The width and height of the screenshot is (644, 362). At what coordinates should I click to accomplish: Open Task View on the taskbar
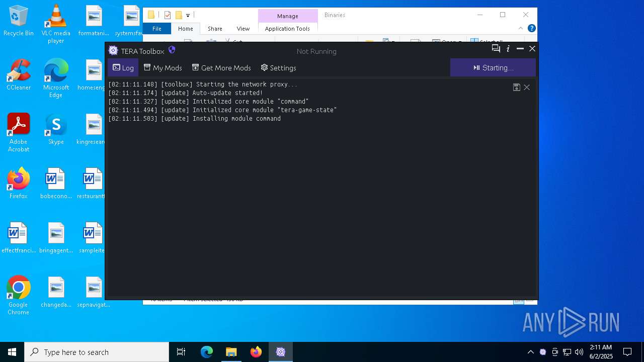tap(181, 352)
